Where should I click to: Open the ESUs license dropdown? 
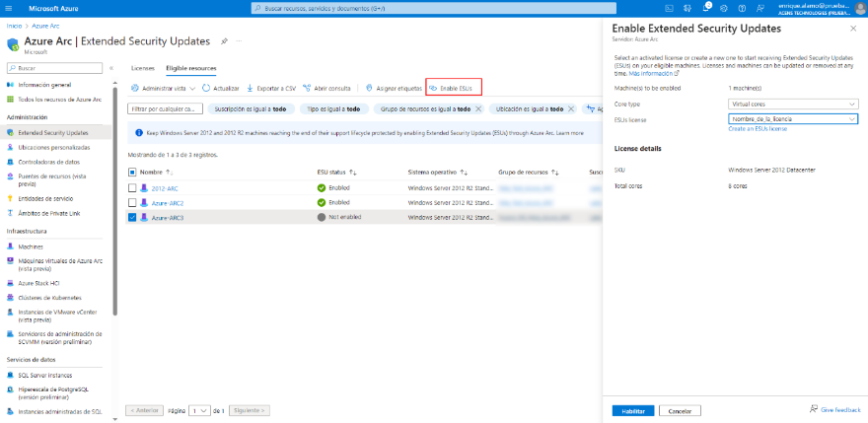click(x=793, y=119)
